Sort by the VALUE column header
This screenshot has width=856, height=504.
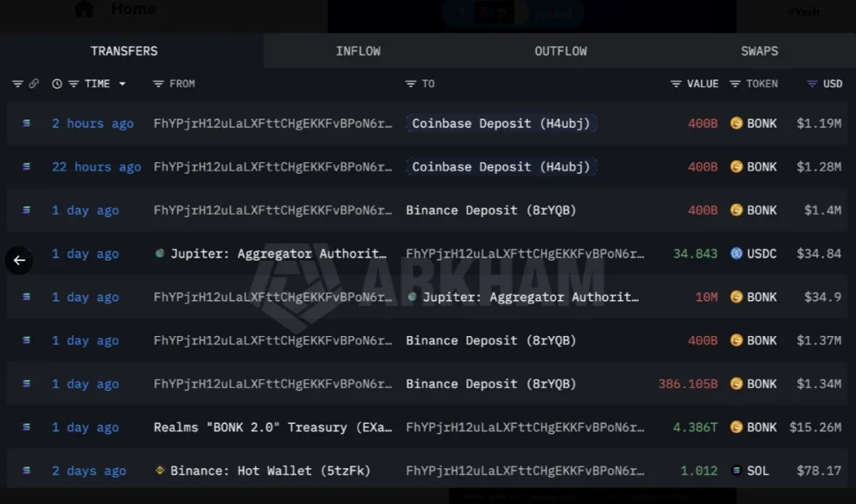click(x=702, y=84)
